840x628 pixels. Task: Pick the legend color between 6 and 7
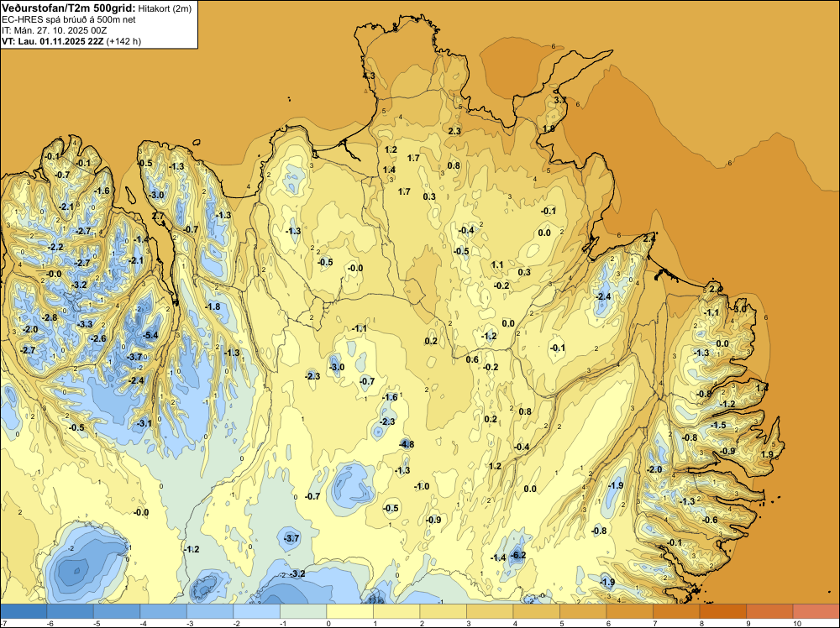pos(629,611)
